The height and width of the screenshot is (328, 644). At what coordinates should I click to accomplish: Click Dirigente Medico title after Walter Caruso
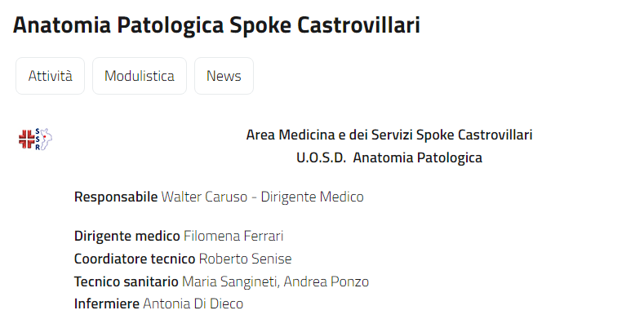(312, 197)
